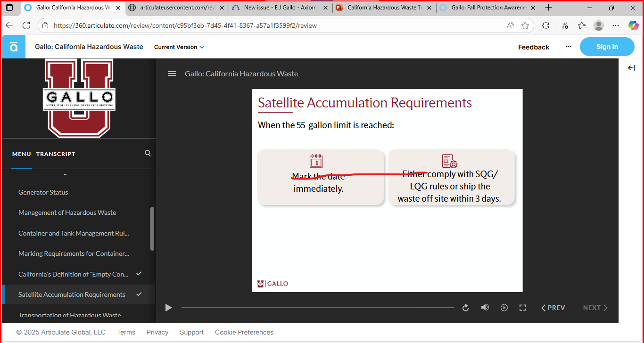Collapse the feedback panel arrow icon
644x343 pixels.
click(x=631, y=68)
